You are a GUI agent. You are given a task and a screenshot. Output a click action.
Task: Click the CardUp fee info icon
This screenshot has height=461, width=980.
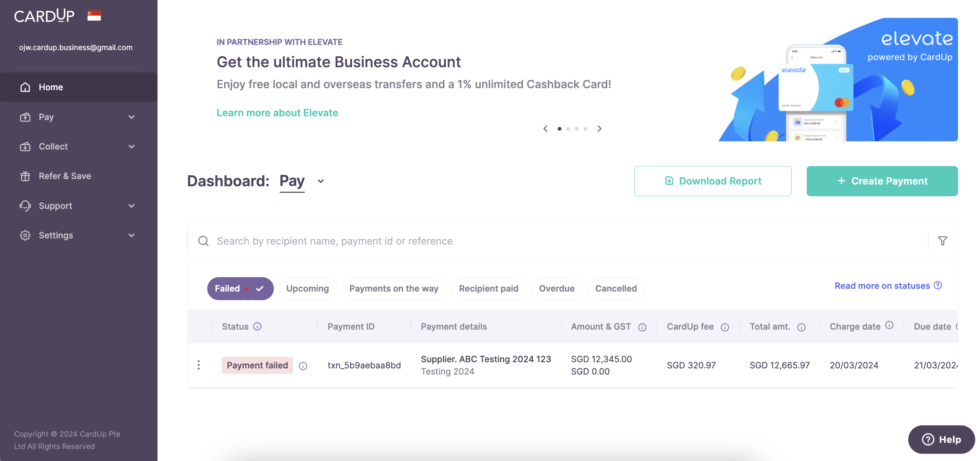[725, 327]
